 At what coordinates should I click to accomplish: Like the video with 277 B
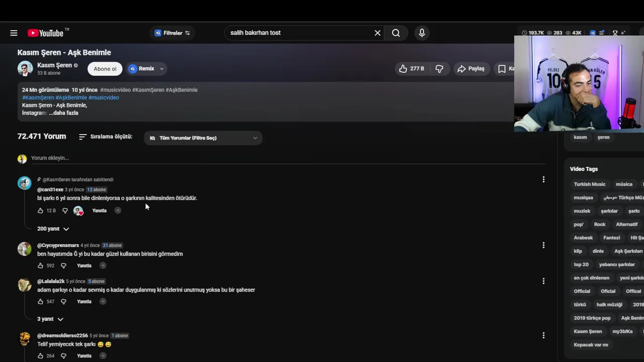[412, 69]
